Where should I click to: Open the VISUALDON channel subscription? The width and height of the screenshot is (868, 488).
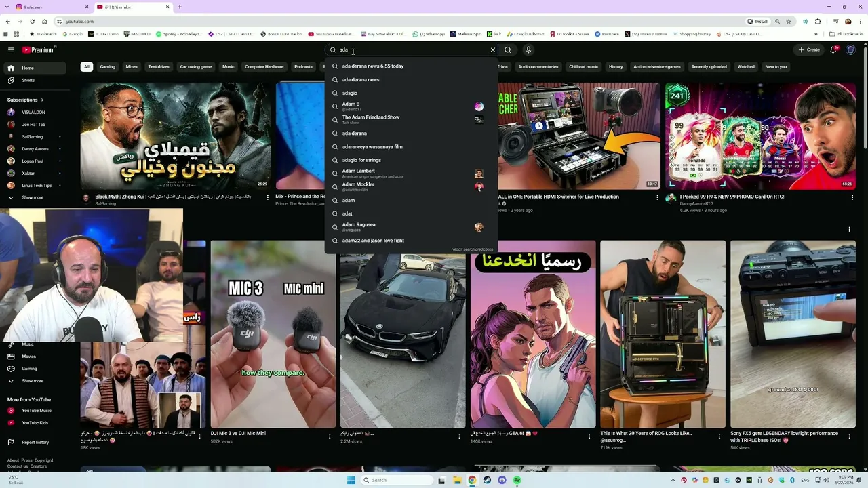tap(33, 113)
